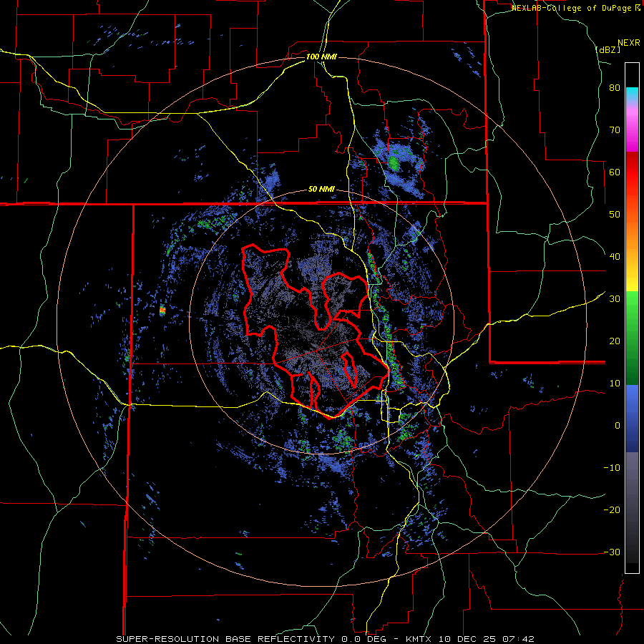This screenshot has height=644, width=644.
Task: Click the 40 dBZ scale value
Action: (615, 257)
